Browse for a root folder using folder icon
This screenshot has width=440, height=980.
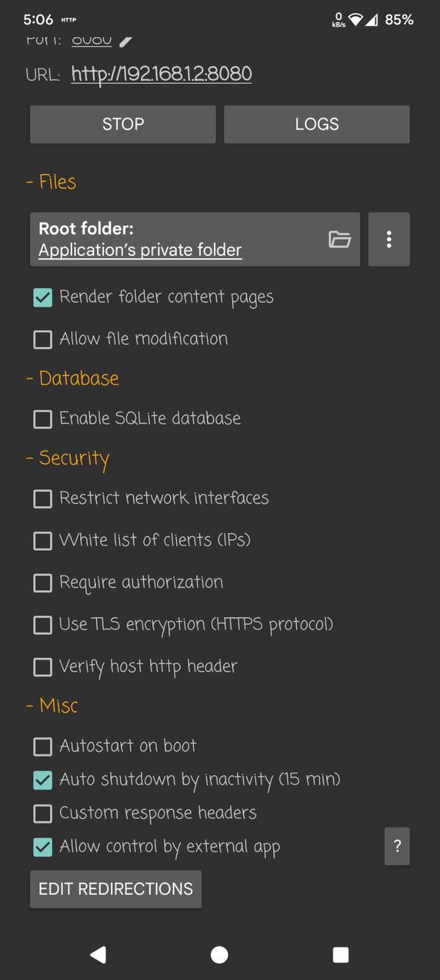339,239
